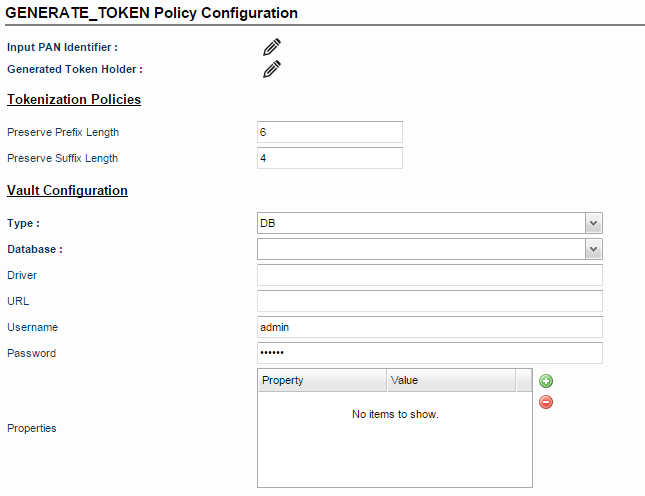
Task: Click the Password field
Action: tap(430, 353)
